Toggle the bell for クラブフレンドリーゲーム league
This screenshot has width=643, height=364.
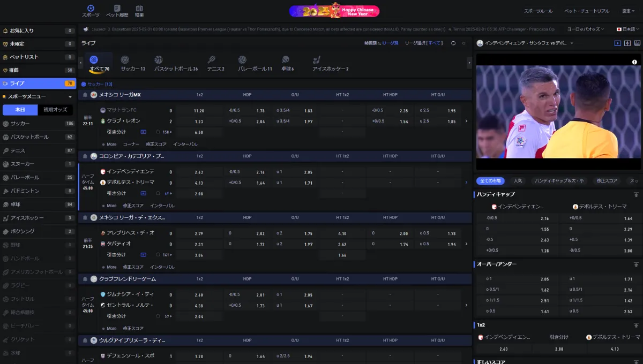(x=85, y=279)
